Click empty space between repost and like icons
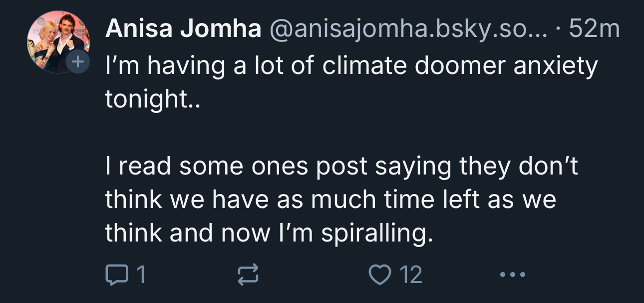 click(314, 274)
